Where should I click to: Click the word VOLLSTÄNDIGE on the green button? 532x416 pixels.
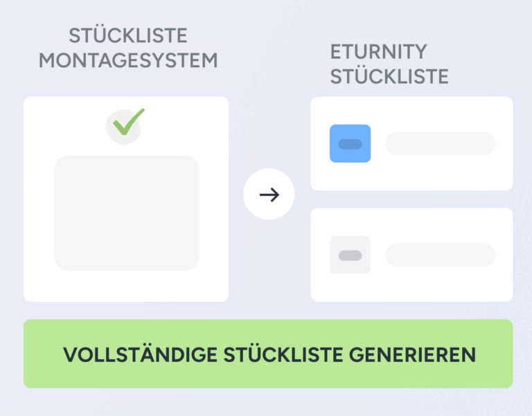click(139, 354)
